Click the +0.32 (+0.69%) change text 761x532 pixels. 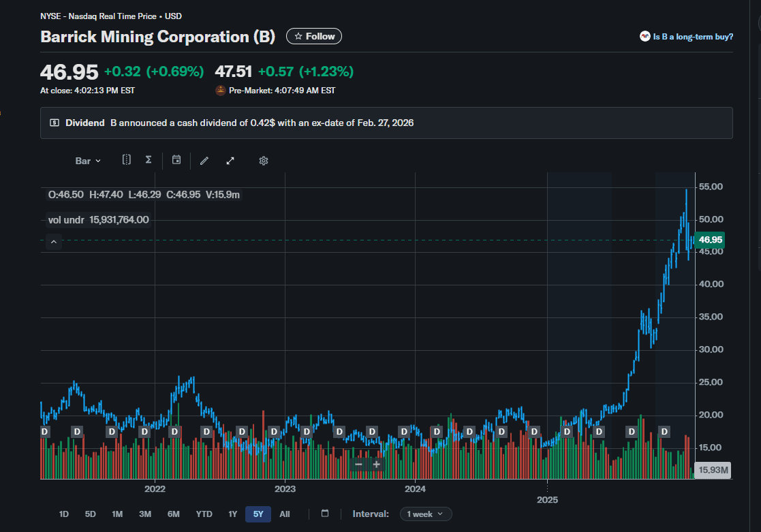(154, 72)
